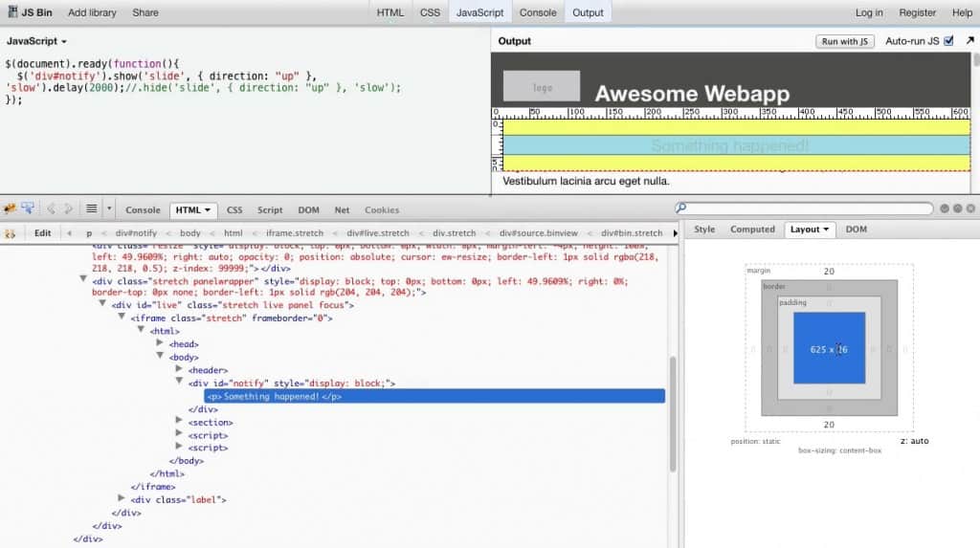The height and width of the screenshot is (548, 980).
Task: Expand the first script node
Action: (179, 433)
